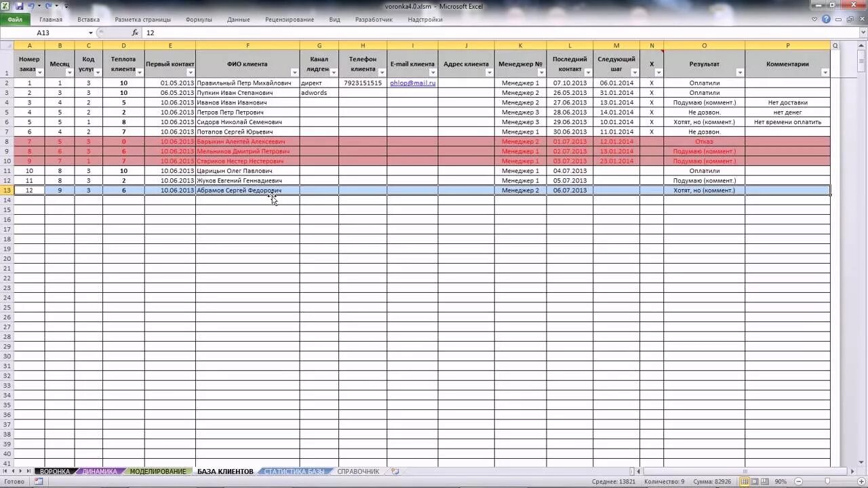This screenshot has width=868, height=488.
Task: Switch to Normal view icon in status bar
Action: click(x=745, y=481)
